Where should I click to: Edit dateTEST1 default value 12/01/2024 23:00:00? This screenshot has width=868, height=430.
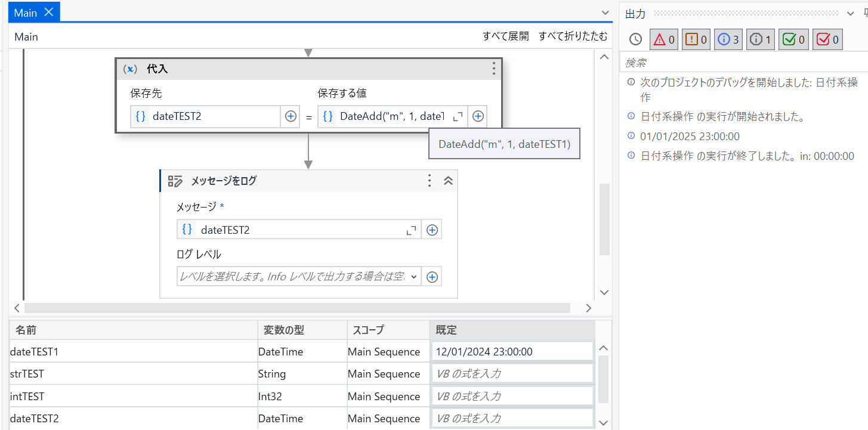[x=512, y=352]
